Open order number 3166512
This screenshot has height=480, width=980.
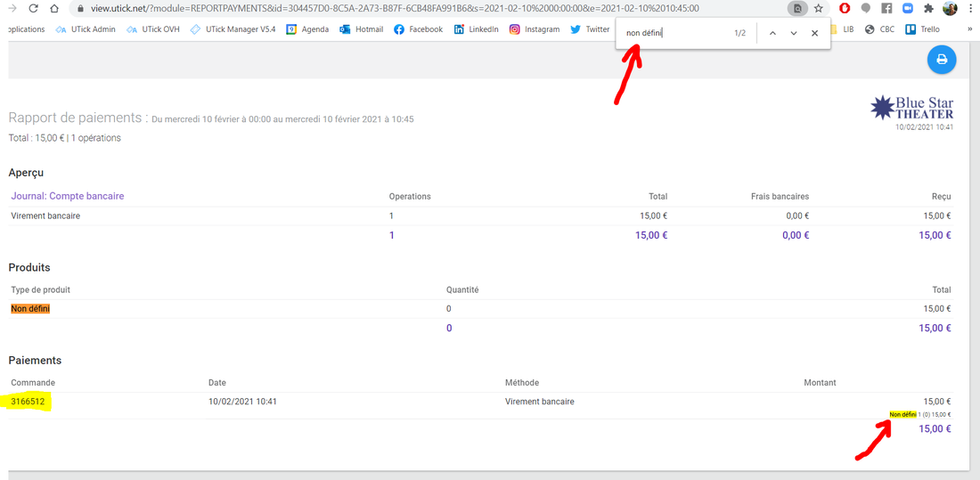tap(28, 402)
